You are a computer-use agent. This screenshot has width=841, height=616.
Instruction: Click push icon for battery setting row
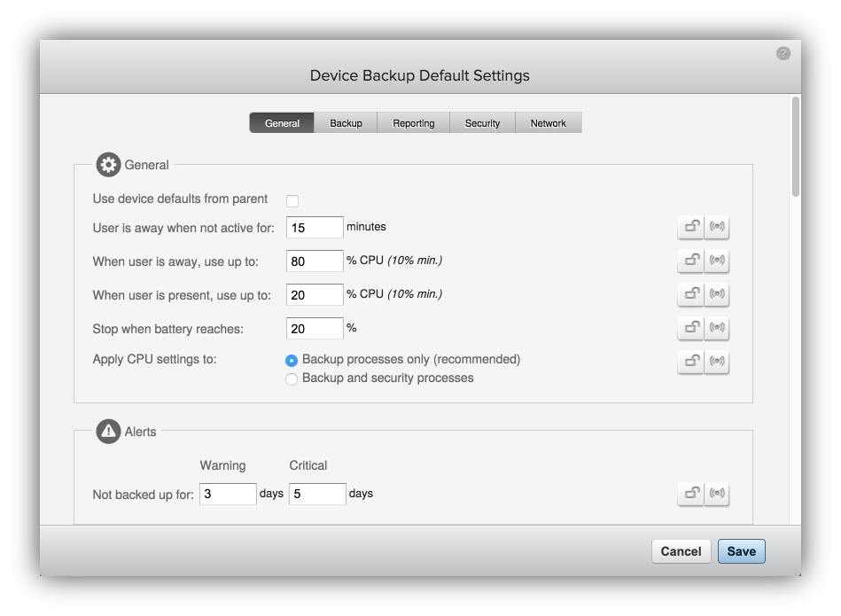[x=717, y=328]
